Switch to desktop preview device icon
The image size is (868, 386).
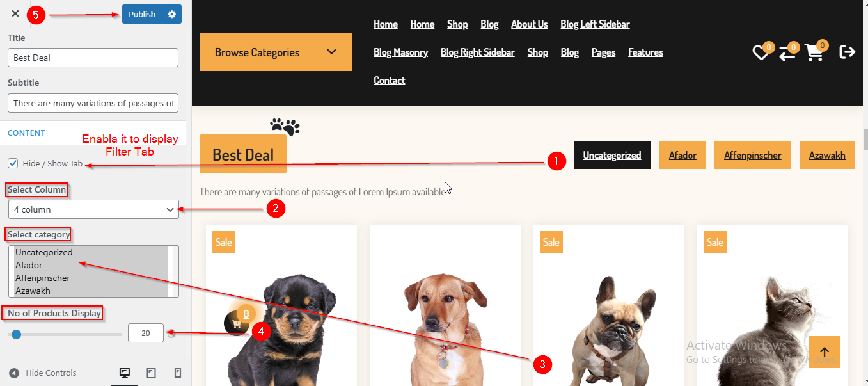125,373
